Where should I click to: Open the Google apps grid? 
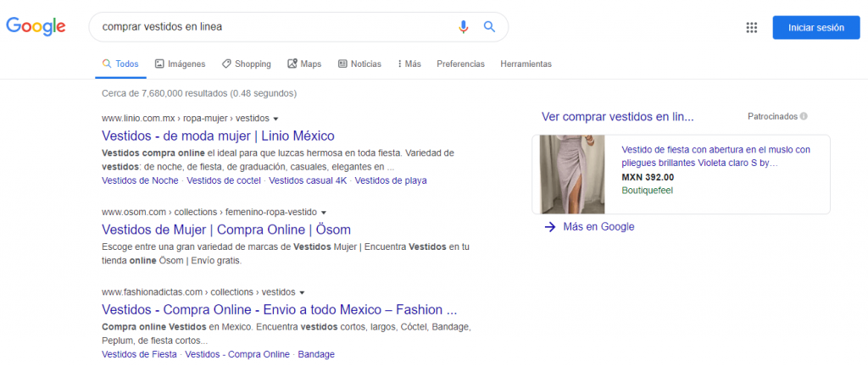[x=751, y=28]
